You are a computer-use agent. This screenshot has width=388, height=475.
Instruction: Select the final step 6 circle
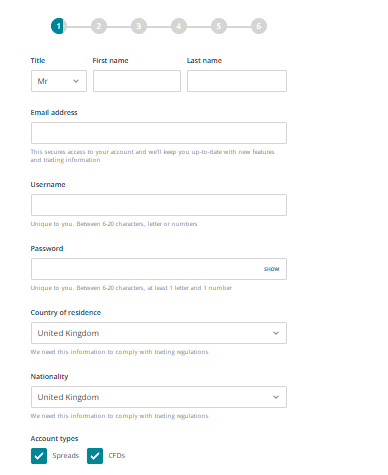pyautogui.click(x=259, y=26)
